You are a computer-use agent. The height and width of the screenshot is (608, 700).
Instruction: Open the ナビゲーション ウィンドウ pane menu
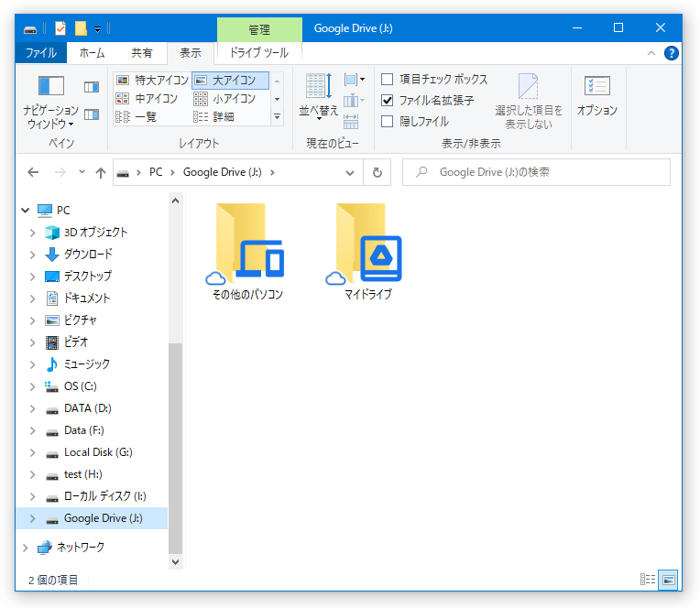tap(50, 102)
